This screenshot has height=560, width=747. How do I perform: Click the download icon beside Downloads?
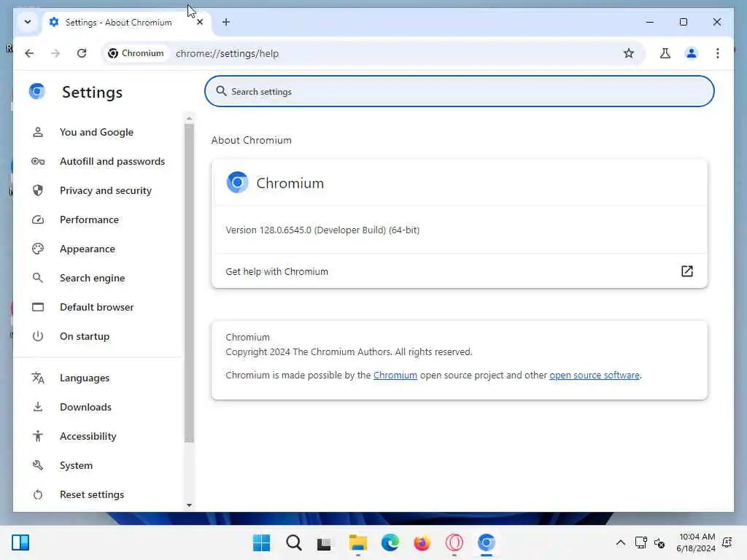(38, 407)
